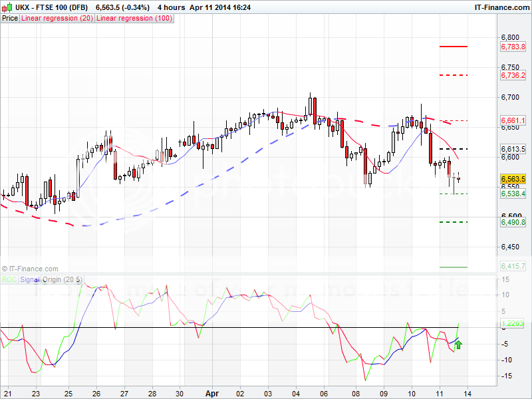The height and width of the screenshot is (399, 532).
Task: Click the 6,613.5 black level tag
Action: 513,149
